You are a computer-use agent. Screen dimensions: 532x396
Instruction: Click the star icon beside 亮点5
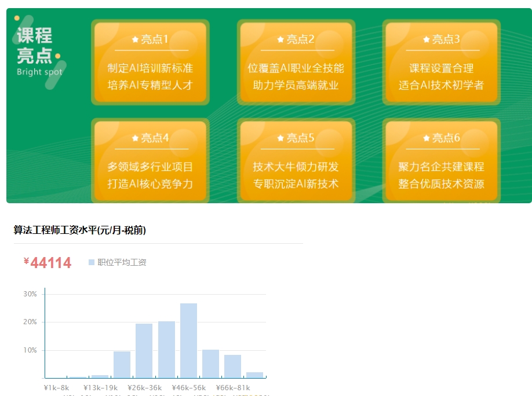(280, 138)
